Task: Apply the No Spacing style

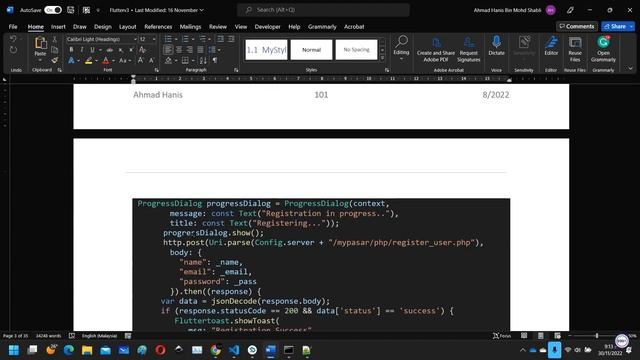Action: (x=356, y=50)
